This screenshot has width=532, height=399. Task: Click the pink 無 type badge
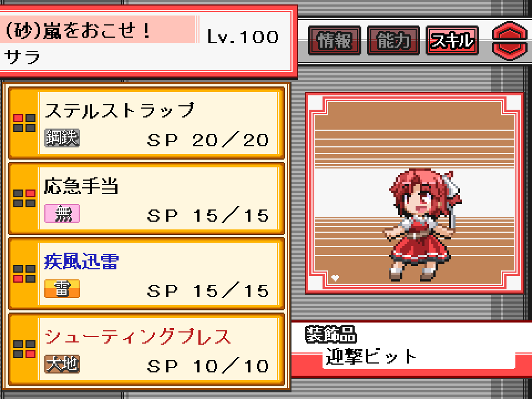[x=62, y=213]
